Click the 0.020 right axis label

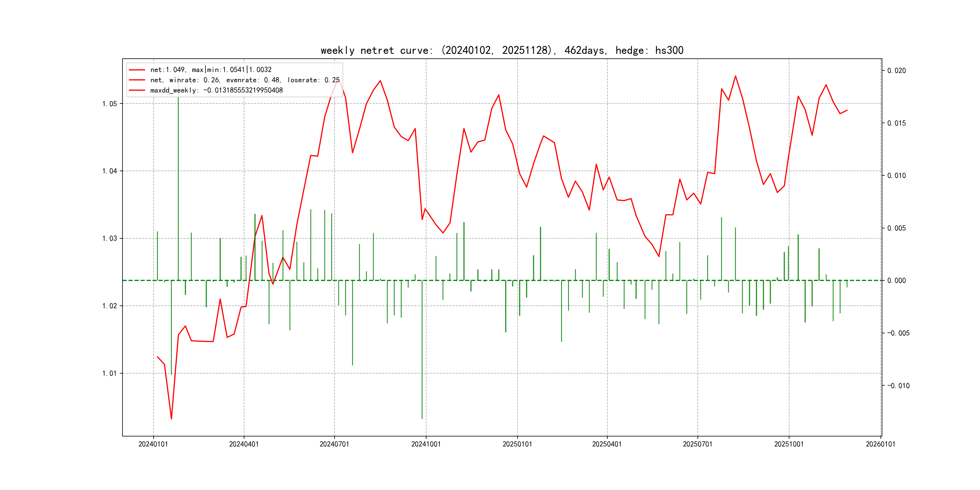point(896,71)
